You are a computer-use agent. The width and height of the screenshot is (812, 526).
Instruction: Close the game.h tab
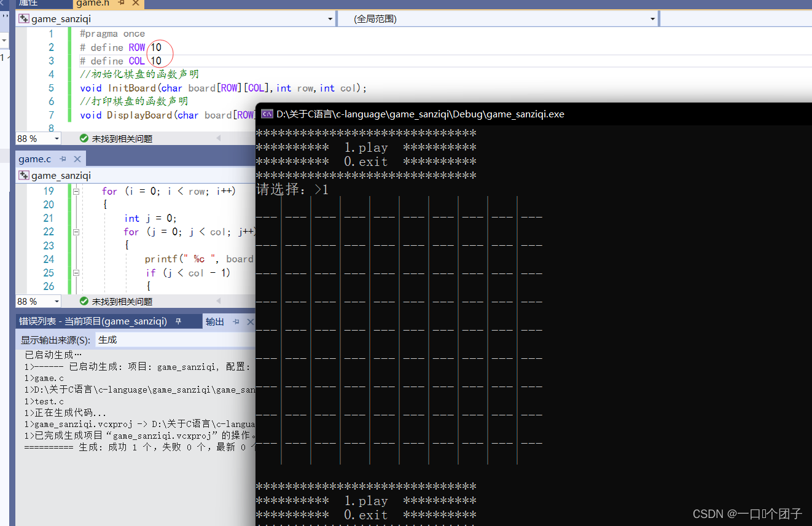(x=136, y=4)
